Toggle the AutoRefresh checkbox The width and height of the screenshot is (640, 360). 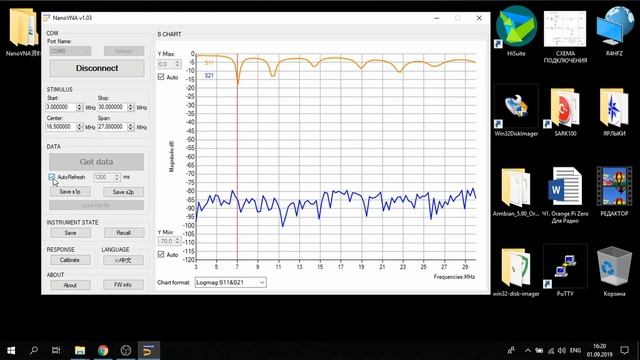tap(52, 177)
